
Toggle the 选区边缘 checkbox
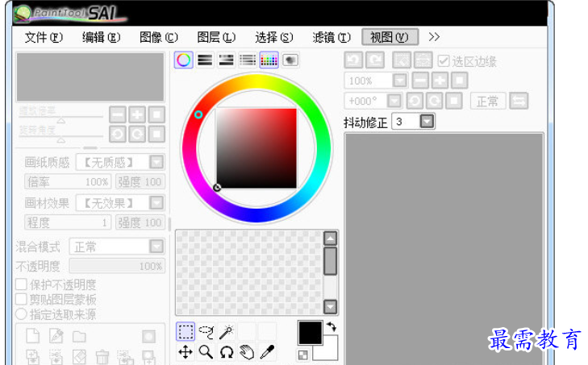(x=444, y=60)
